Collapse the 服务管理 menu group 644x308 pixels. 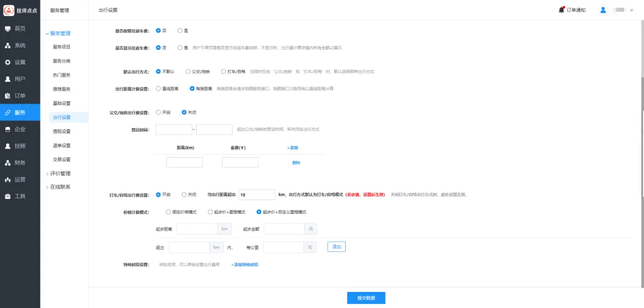pyautogui.click(x=47, y=33)
